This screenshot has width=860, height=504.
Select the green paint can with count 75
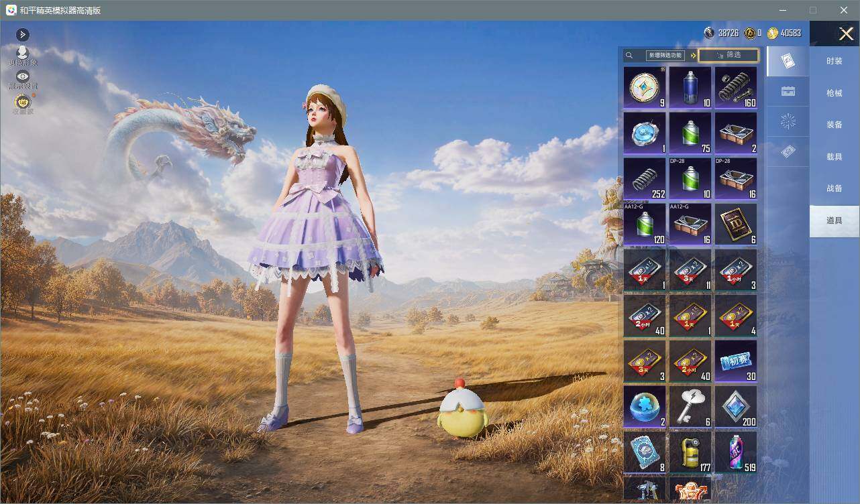[x=690, y=133]
